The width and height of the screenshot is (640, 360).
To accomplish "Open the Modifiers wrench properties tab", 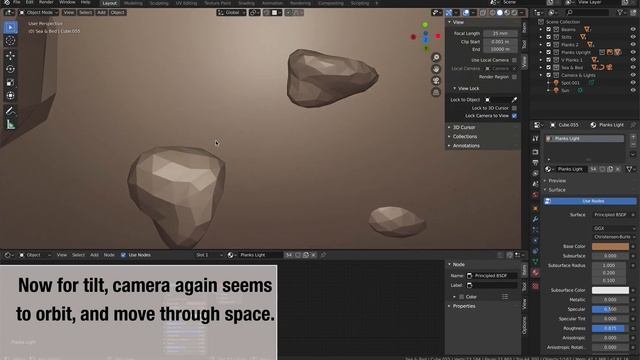I will (535, 219).
